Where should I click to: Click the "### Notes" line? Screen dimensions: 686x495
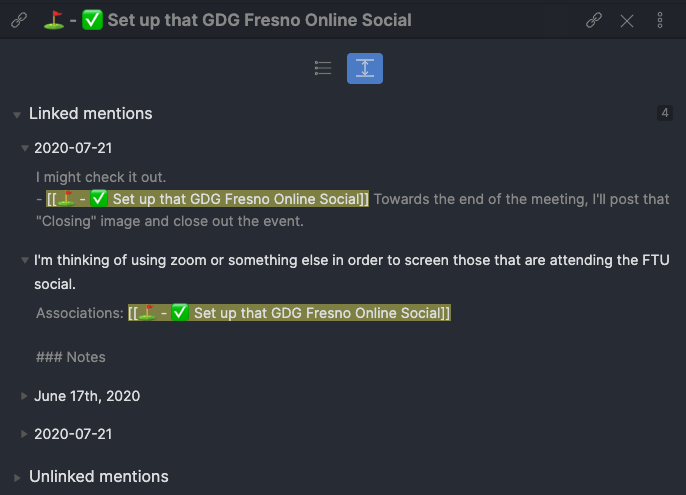pyautogui.click(x=71, y=357)
